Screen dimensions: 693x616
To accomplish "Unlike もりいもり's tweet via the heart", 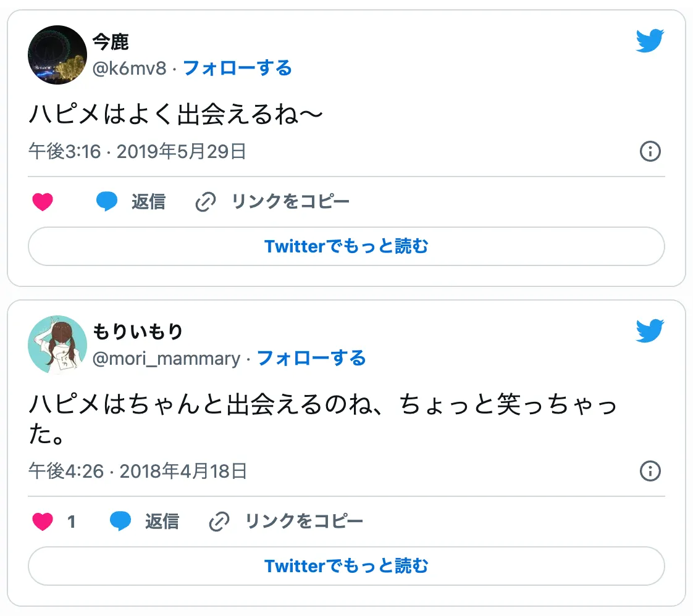I will click(x=43, y=521).
